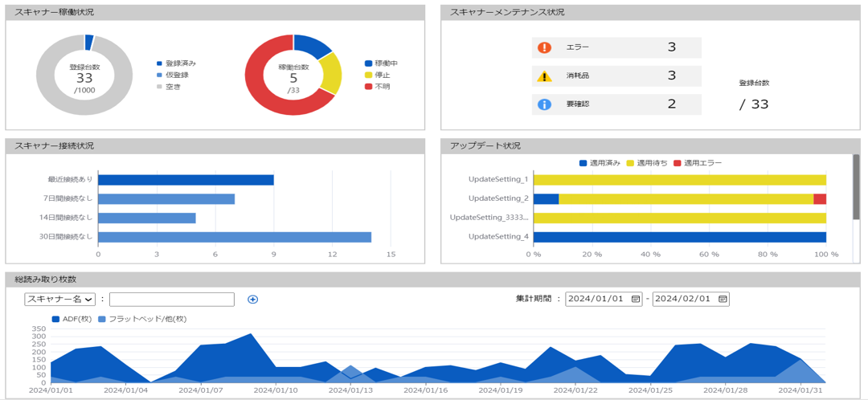
Task: Open calendar picker for 2024/01/01 start date
Action: click(x=636, y=300)
